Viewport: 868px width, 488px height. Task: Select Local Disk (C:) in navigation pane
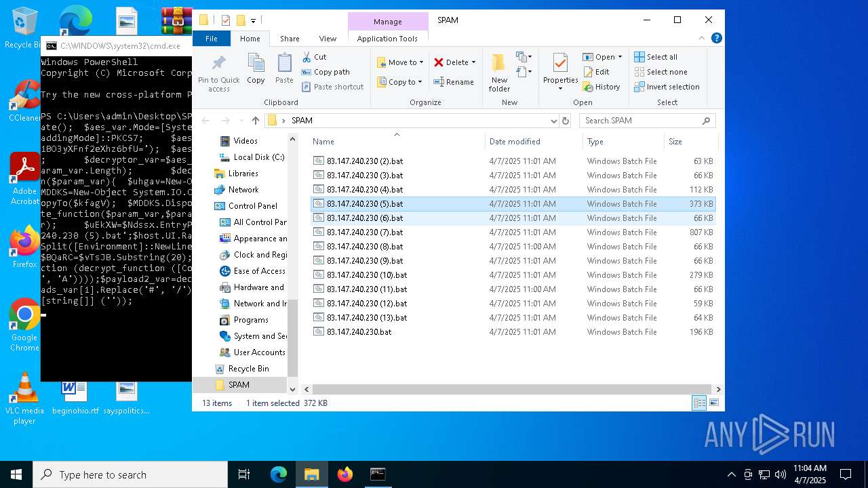(x=252, y=157)
